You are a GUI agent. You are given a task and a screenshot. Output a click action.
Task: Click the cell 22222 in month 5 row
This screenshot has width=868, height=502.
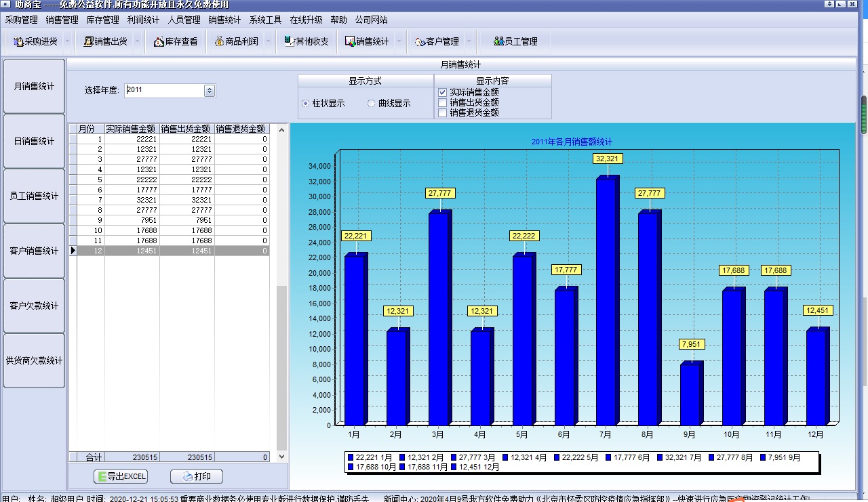(x=132, y=180)
